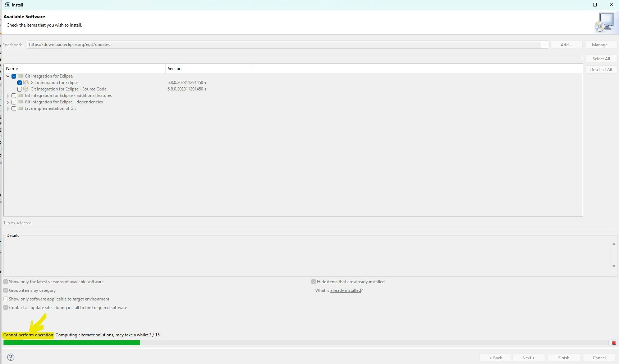The width and height of the screenshot is (619, 364).
Task: Click category icon of additional features row
Action: click(20, 95)
